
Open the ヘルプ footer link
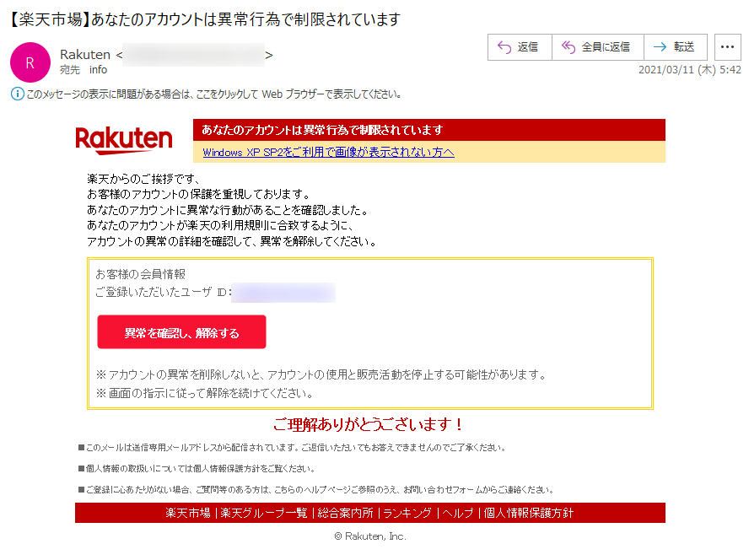click(458, 513)
